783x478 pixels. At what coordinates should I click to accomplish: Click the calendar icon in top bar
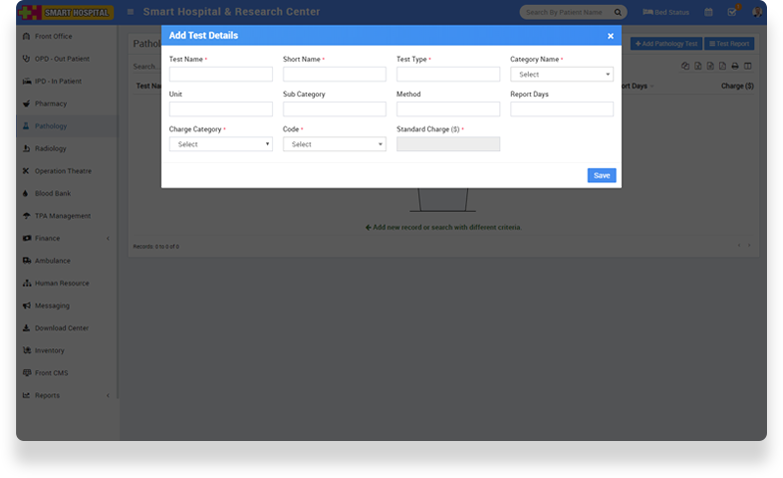[x=709, y=12]
